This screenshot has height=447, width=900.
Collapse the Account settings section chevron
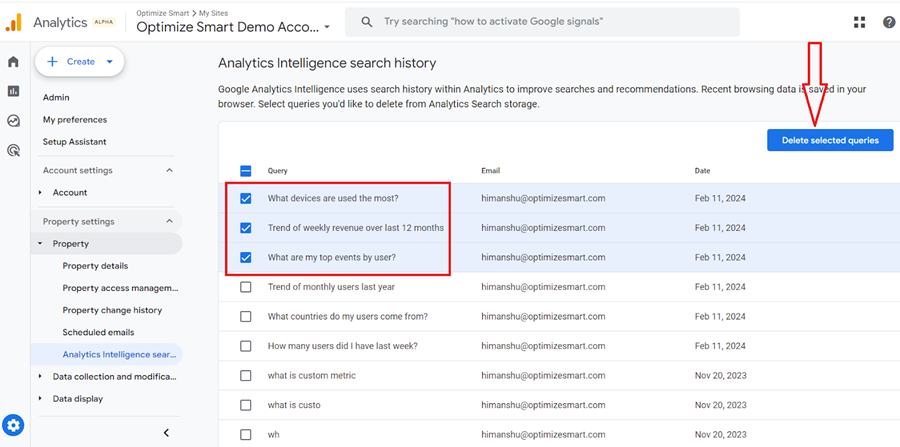coord(169,170)
